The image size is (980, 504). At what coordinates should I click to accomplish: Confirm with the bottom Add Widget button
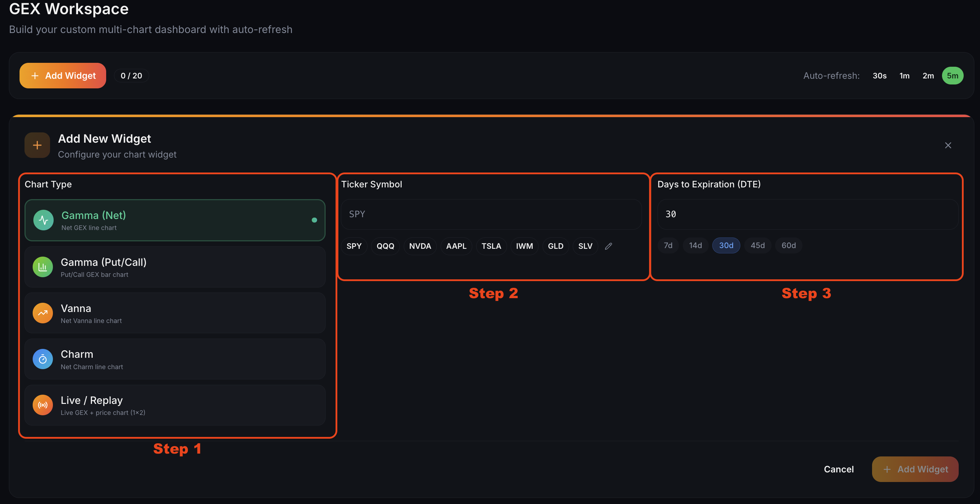click(915, 469)
